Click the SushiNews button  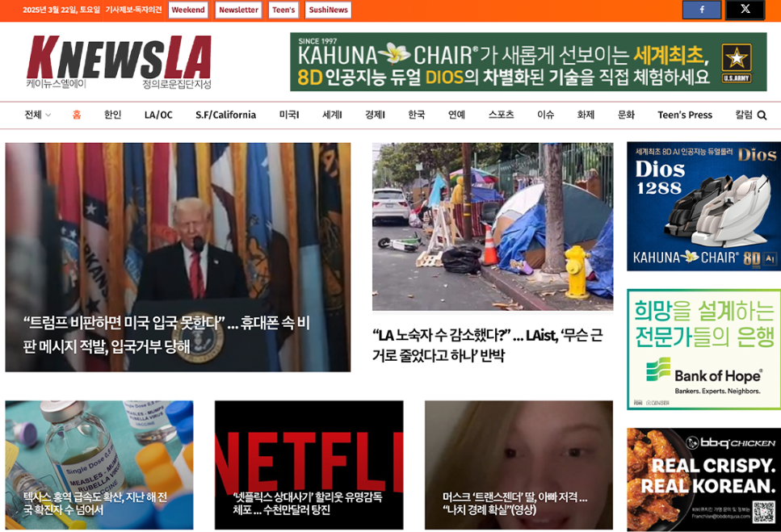coord(328,10)
